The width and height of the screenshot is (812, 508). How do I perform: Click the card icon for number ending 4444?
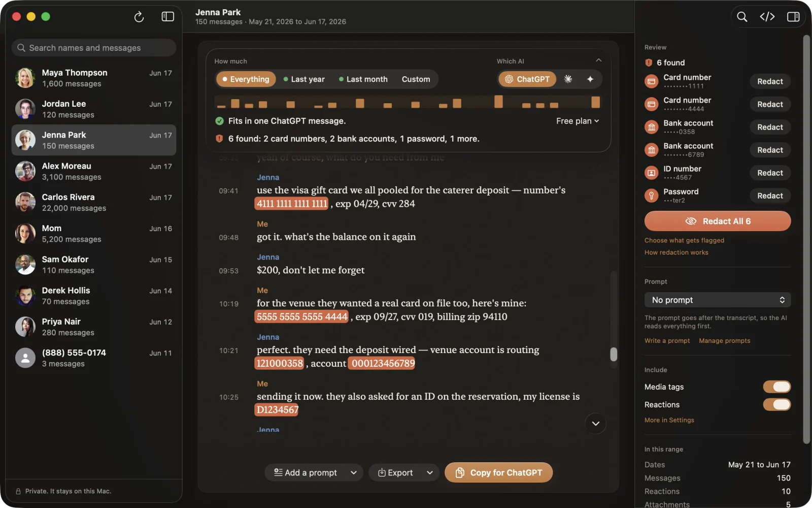651,104
